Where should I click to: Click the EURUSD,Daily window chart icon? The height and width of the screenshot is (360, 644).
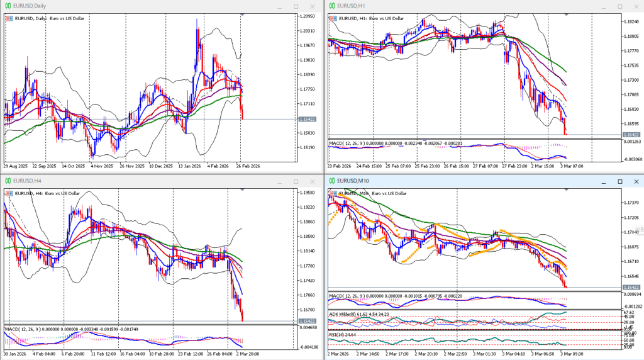tap(7, 6)
